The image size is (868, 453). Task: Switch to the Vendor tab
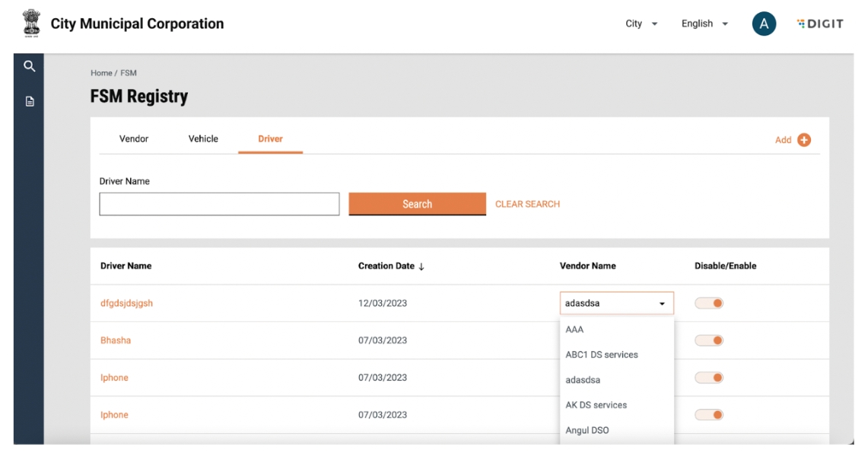point(134,139)
